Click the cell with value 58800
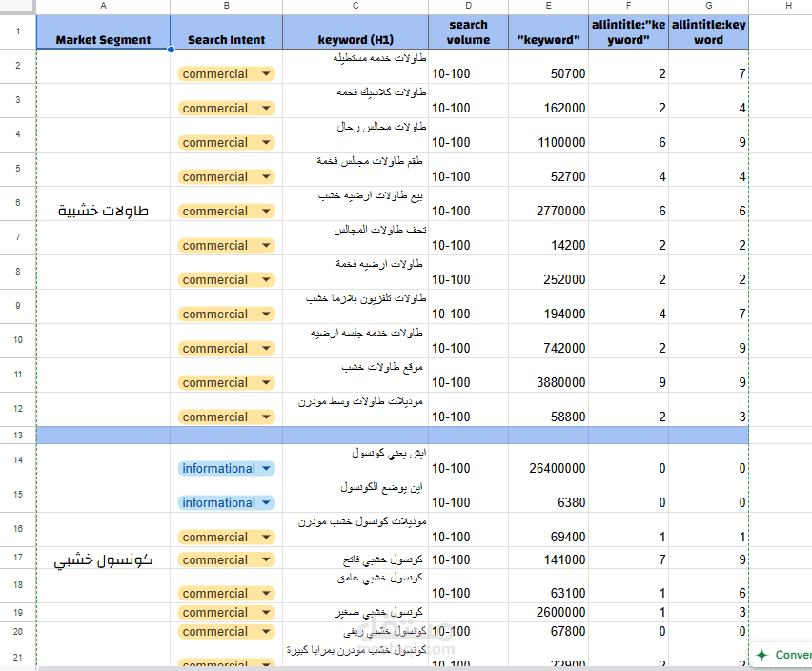Screen dimensions: 812x671 [548, 410]
